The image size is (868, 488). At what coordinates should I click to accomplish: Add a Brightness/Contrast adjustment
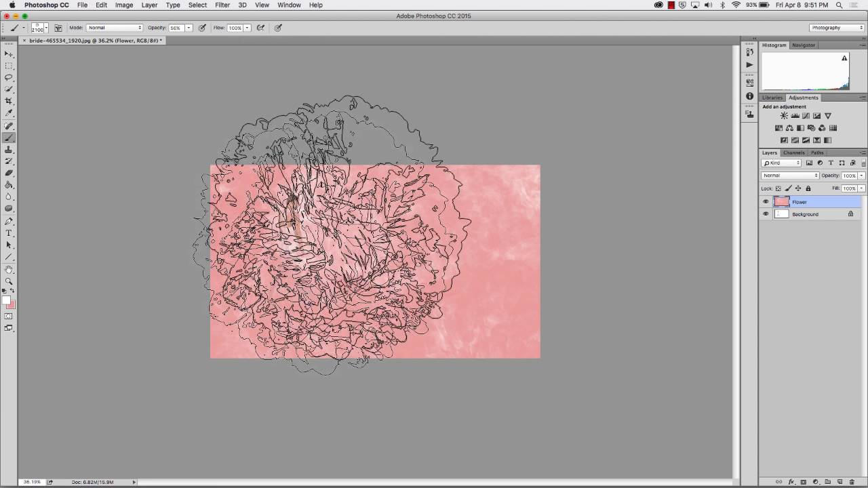tap(784, 116)
